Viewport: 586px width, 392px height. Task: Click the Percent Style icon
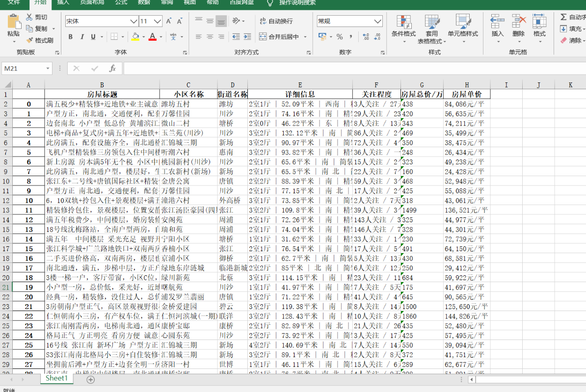(x=339, y=37)
